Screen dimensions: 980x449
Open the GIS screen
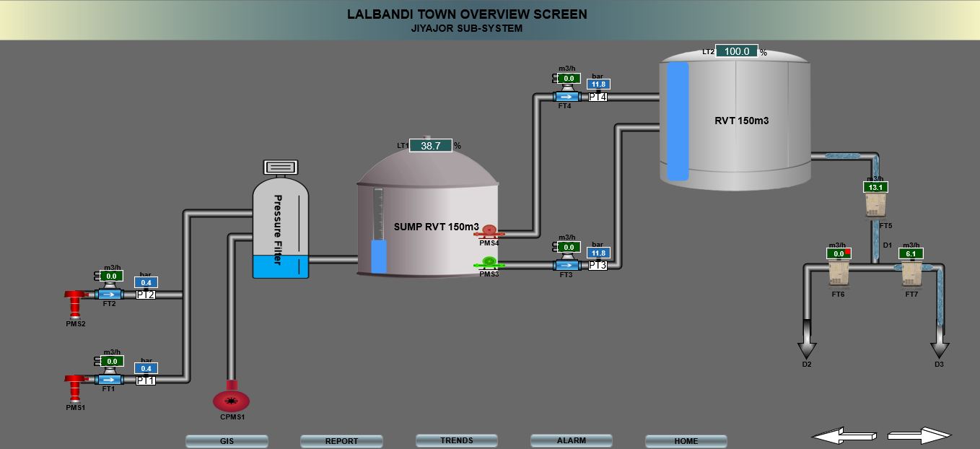(x=227, y=441)
